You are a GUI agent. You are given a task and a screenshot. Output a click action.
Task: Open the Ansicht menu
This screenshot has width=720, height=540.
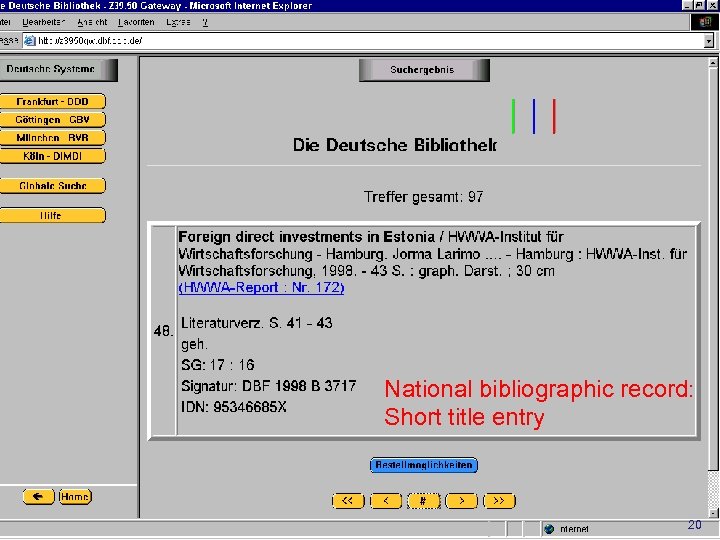(92, 22)
